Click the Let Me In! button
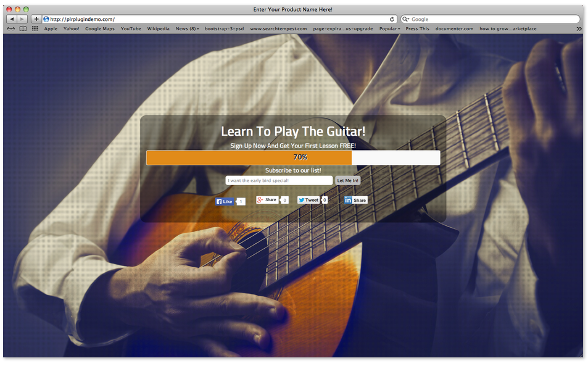This screenshot has width=588, height=366. click(x=347, y=180)
